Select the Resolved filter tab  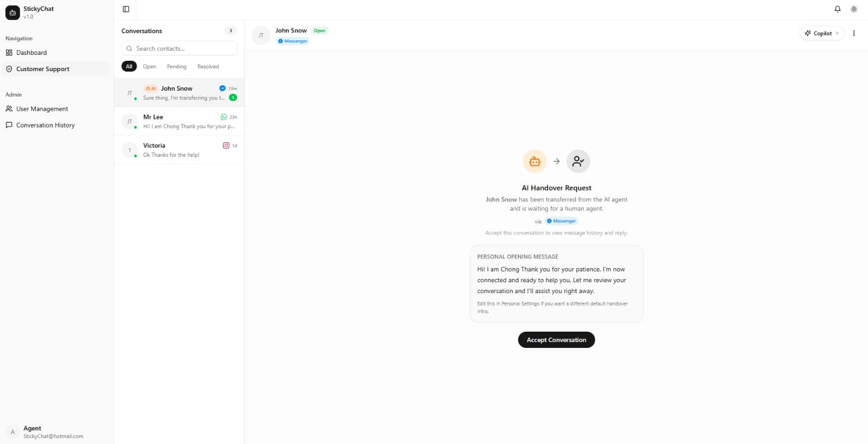pos(208,66)
